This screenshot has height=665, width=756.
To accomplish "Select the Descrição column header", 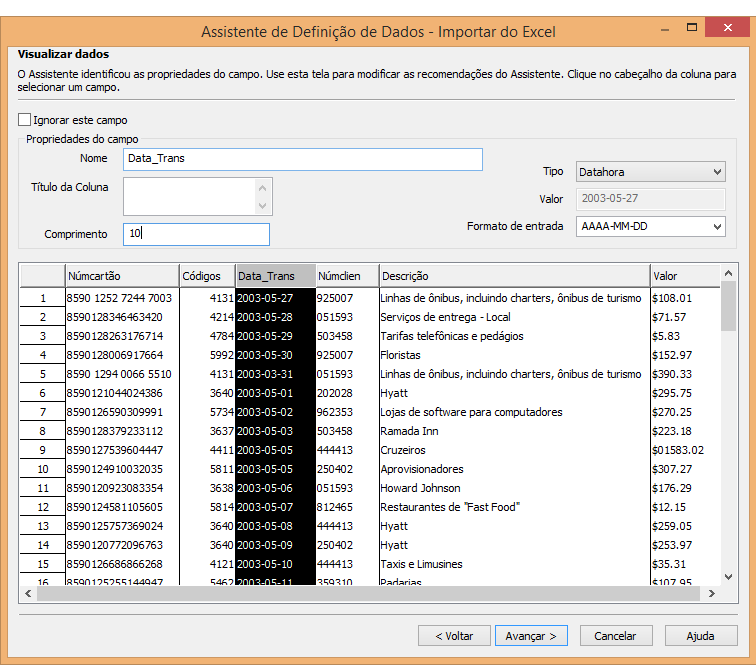I will pos(513,276).
